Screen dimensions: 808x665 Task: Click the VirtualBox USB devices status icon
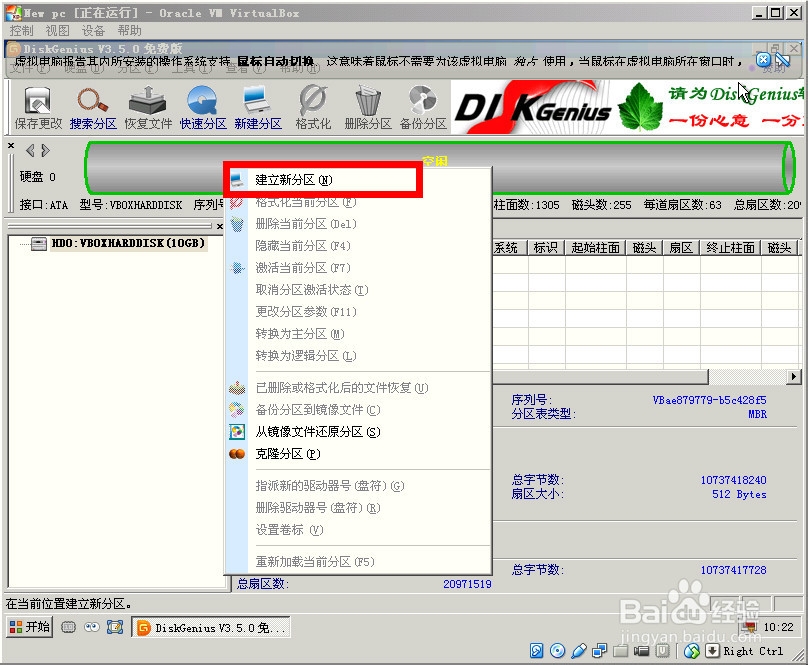click(579, 651)
